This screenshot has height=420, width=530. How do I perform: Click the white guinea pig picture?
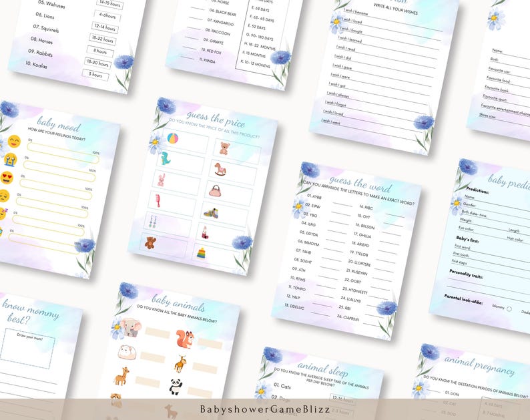coord(127,352)
